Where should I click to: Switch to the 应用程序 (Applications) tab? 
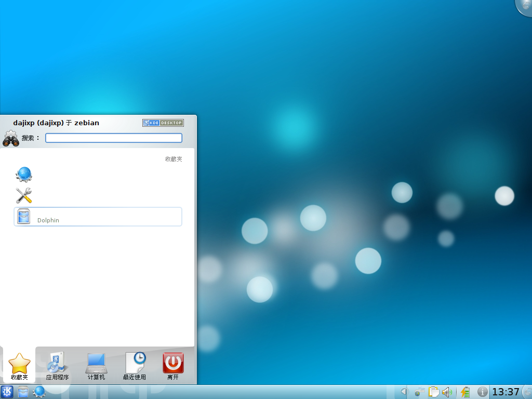(57, 366)
